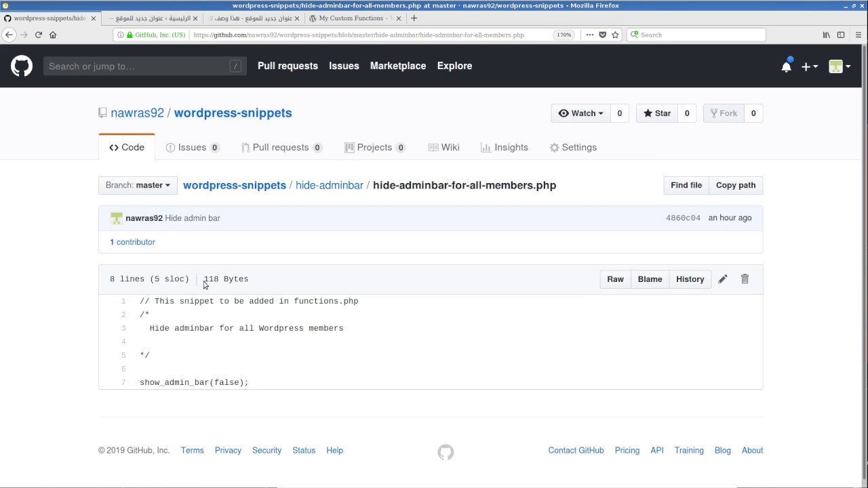Open the page actions three-dot menu

coord(589,35)
